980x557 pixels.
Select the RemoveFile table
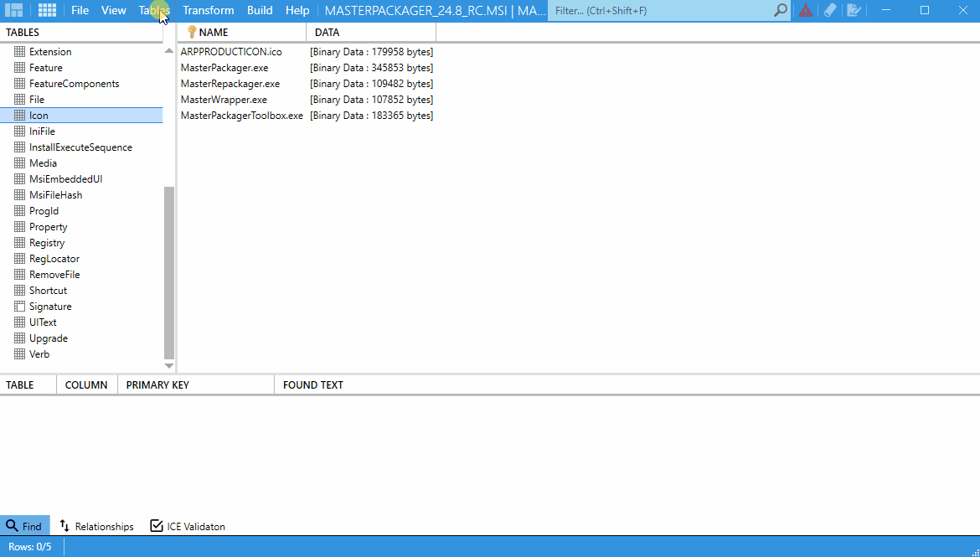coord(54,275)
